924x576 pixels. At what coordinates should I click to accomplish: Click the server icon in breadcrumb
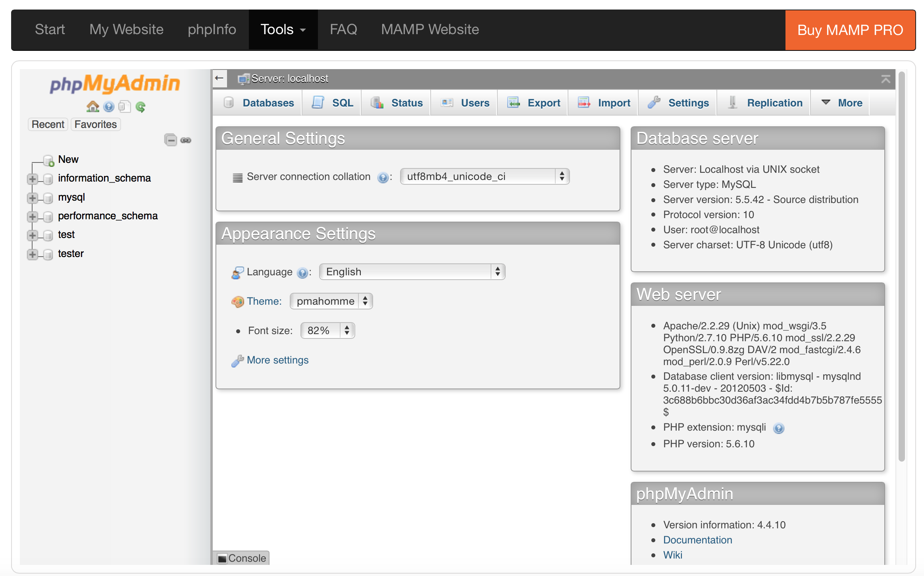tap(243, 79)
